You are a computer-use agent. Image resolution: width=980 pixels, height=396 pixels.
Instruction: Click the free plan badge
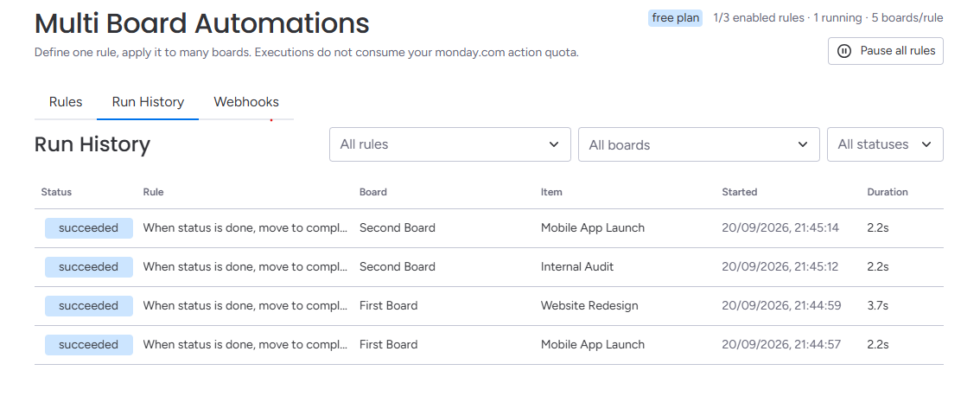(x=675, y=18)
